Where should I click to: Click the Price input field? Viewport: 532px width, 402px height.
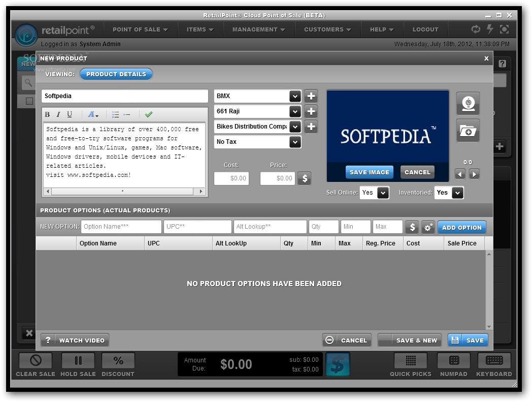coord(278,178)
